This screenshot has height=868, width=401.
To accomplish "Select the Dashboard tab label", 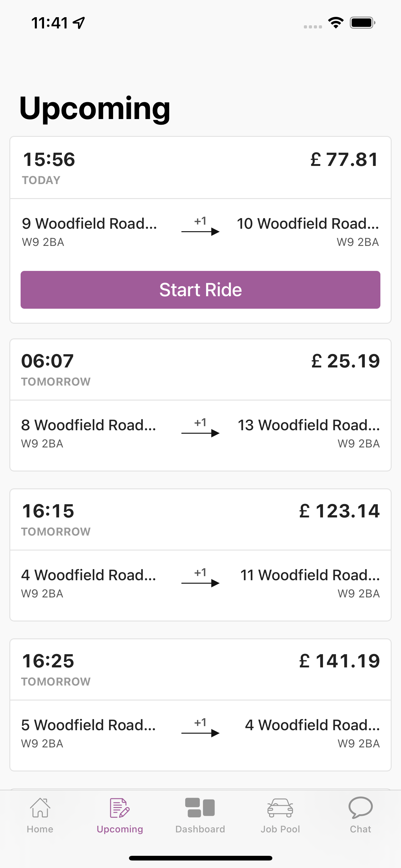I will click(x=200, y=829).
